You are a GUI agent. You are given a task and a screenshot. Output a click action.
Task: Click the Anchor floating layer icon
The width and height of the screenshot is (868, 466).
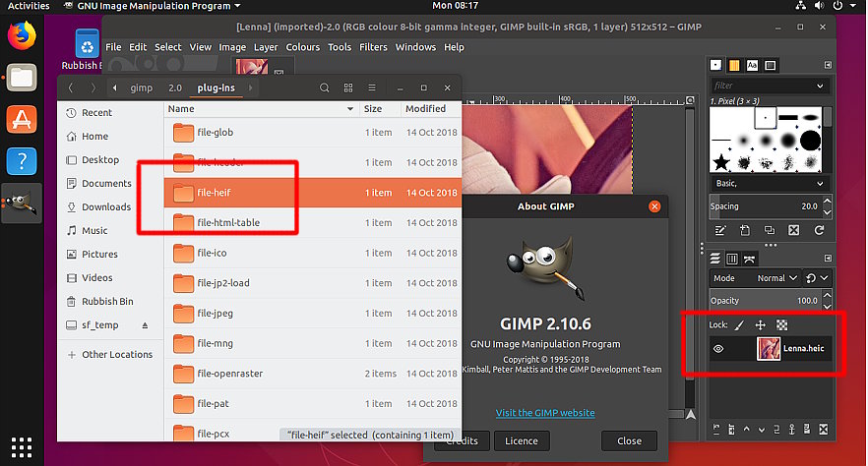coord(791,429)
